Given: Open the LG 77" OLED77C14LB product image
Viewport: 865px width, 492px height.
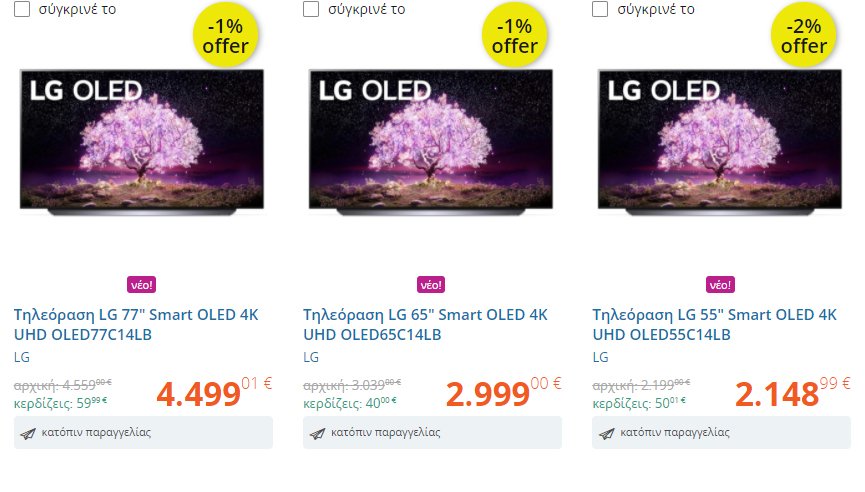Looking at the screenshot, I should [x=142, y=142].
